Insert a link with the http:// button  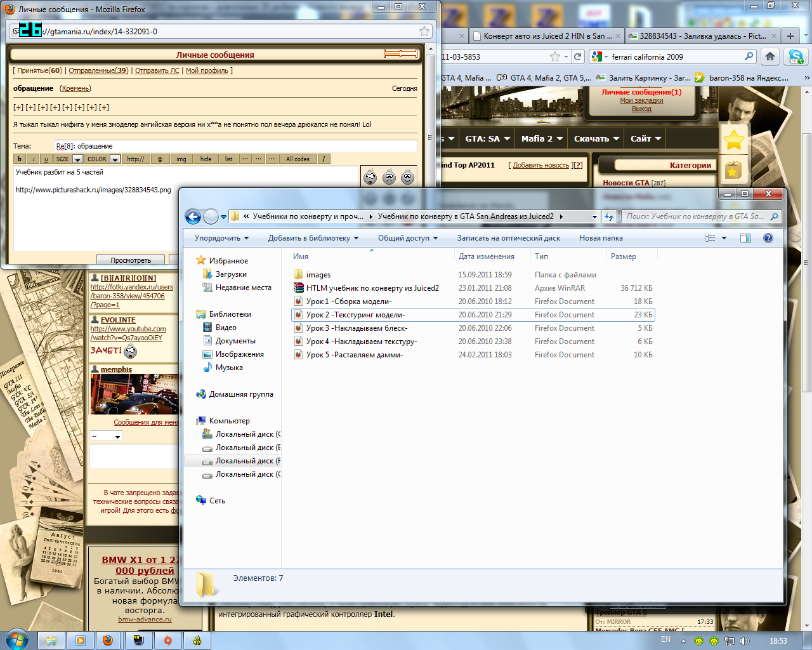click(135, 159)
